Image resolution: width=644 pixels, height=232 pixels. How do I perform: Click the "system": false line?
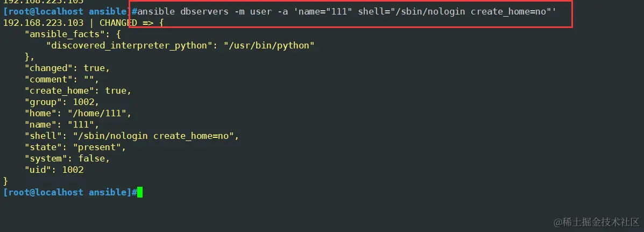pos(67,159)
